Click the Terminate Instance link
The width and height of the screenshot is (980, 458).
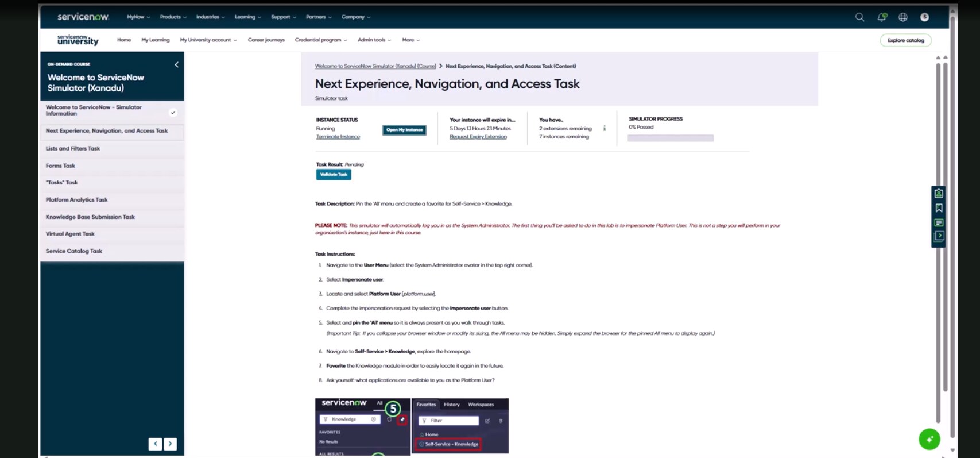[x=338, y=137]
